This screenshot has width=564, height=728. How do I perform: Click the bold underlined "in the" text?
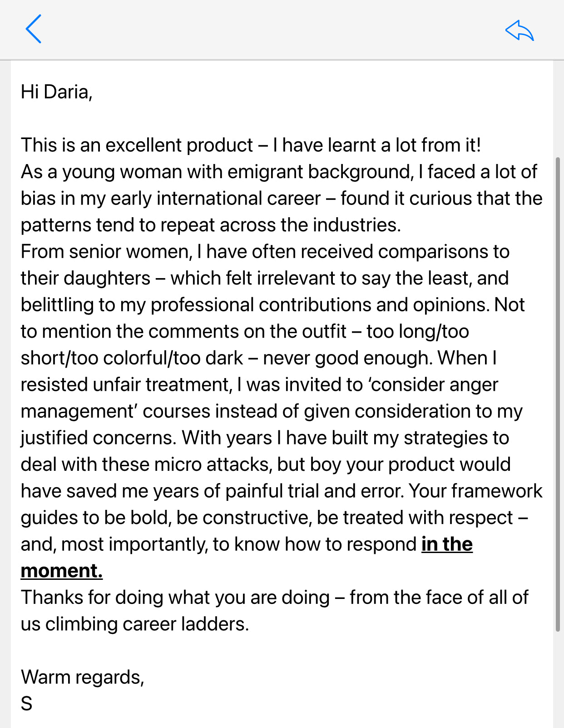(x=447, y=544)
